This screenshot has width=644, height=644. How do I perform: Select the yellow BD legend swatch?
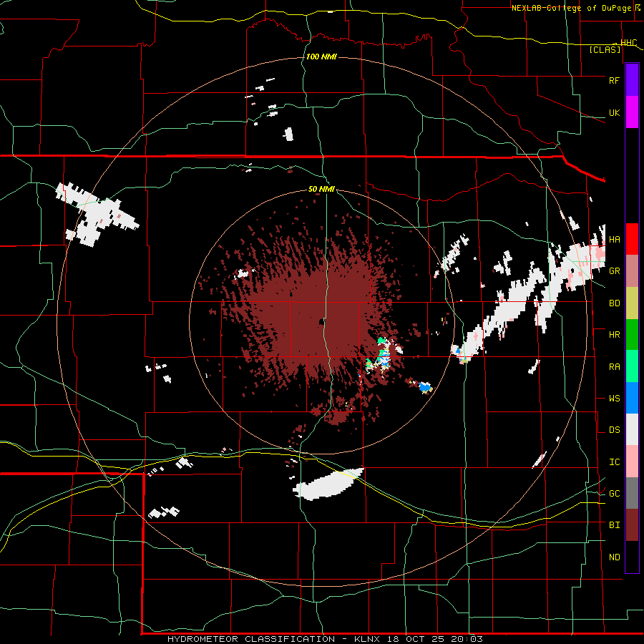[632, 303]
